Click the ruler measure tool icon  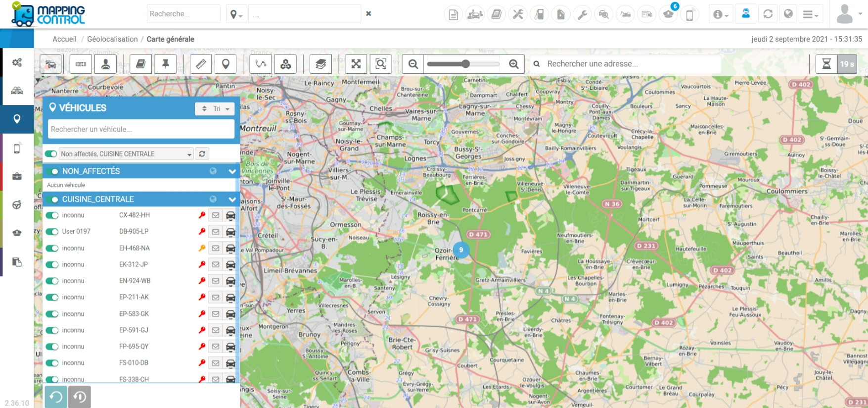201,64
